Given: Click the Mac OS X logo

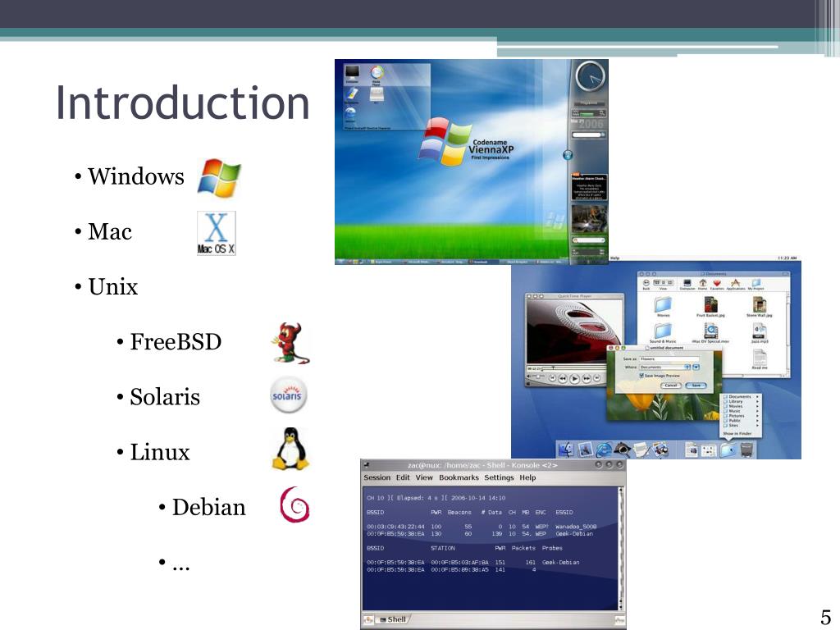Looking at the screenshot, I should (217, 233).
